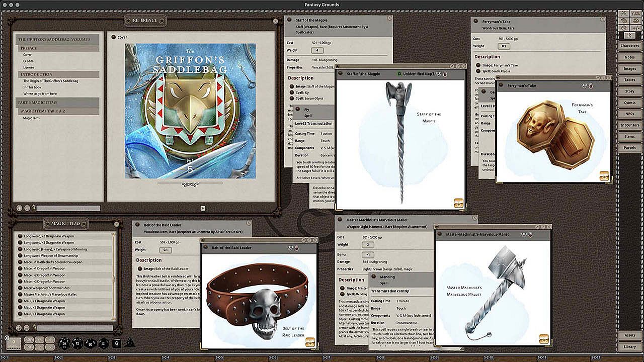Click the gold share button on Belt-of-the-Raid-Leader image
This screenshot has width=644, height=362.
tap(310, 342)
